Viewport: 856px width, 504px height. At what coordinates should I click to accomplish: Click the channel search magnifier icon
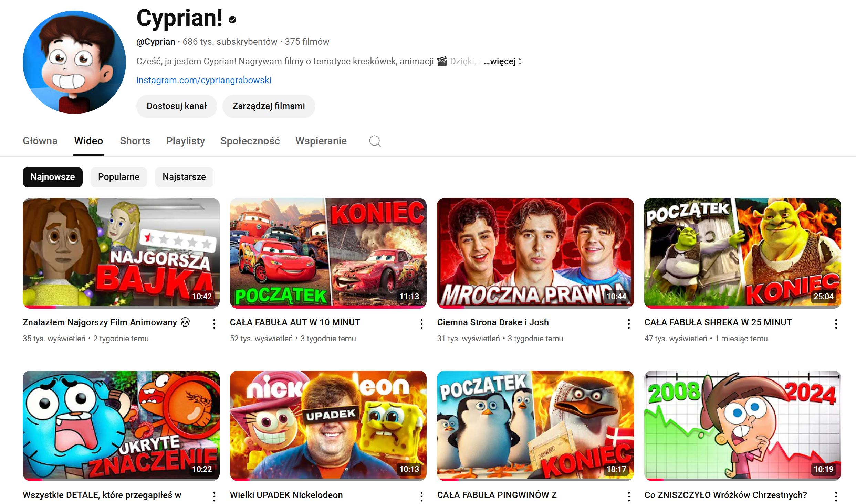(x=375, y=141)
